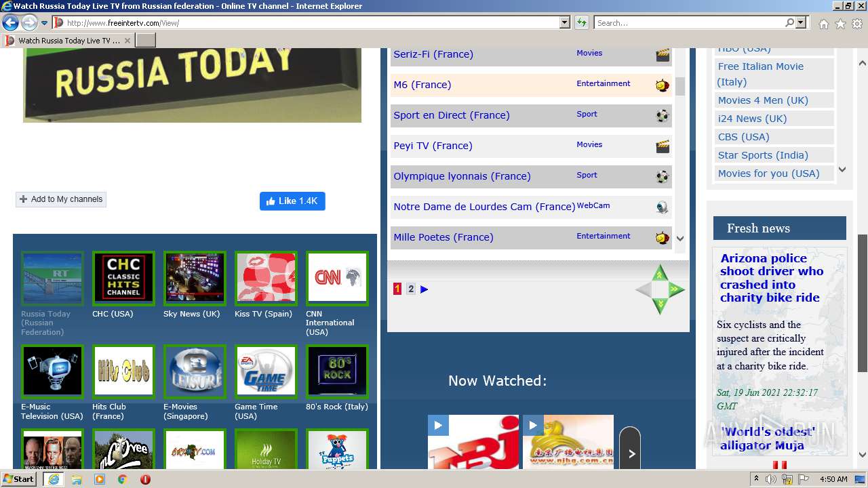
Task: Open i24 News (UK) link
Action: (x=752, y=119)
